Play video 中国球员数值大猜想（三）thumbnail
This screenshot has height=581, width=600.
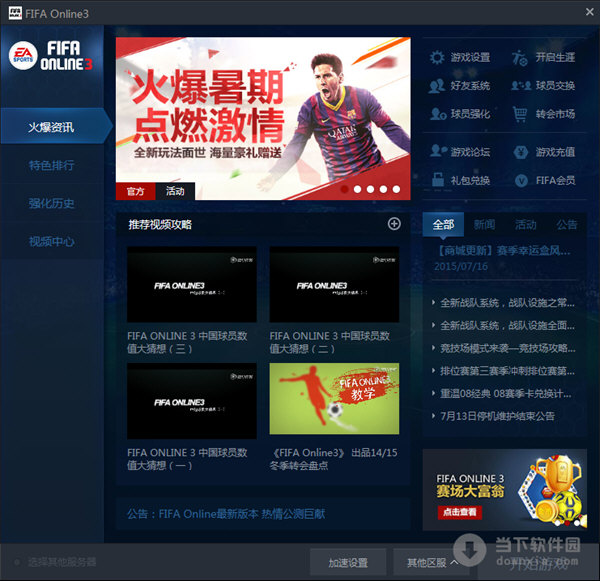[192, 284]
